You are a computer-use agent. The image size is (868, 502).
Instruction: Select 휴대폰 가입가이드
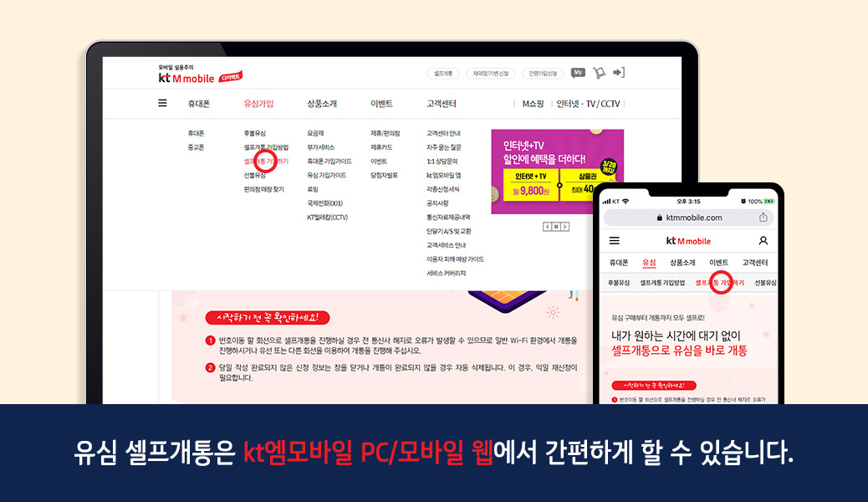pyautogui.click(x=329, y=161)
